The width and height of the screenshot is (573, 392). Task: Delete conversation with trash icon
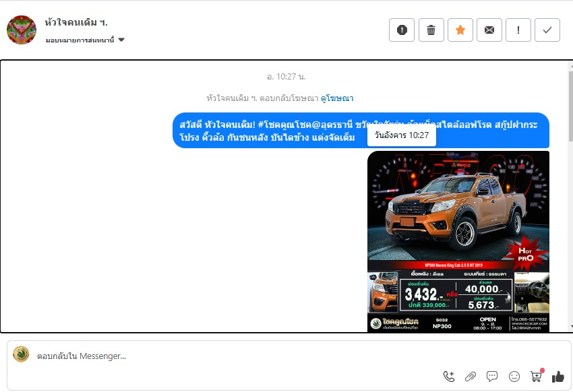[x=431, y=30]
